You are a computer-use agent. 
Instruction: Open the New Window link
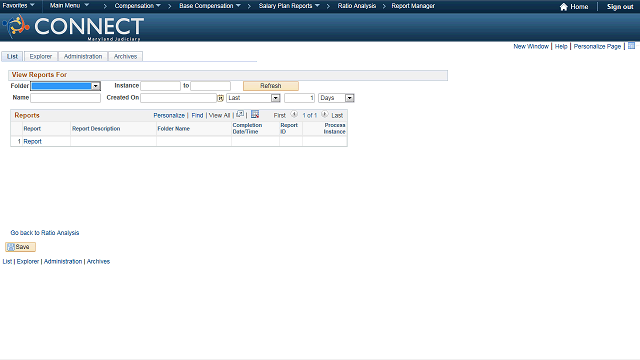531,47
